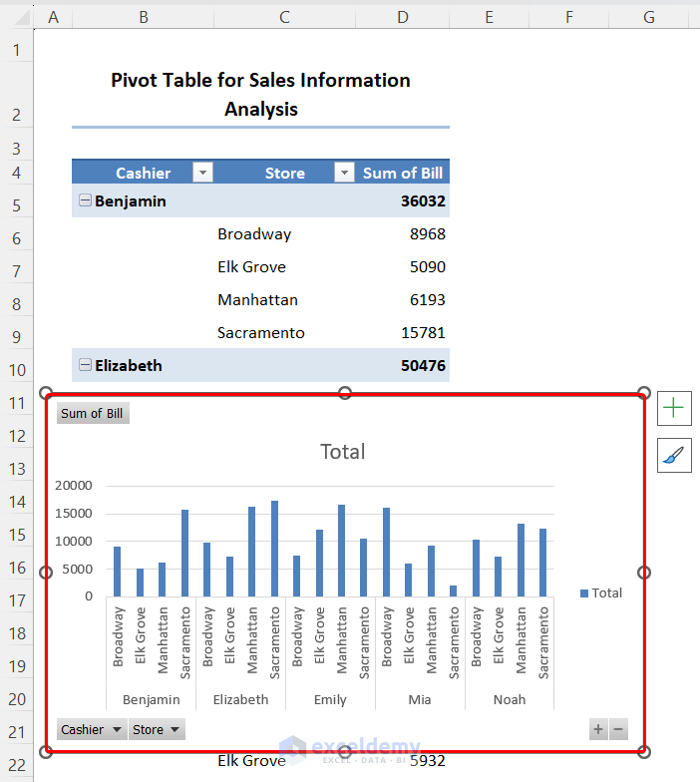Click the Mia category axis label
700x782 pixels.
click(x=419, y=700)
